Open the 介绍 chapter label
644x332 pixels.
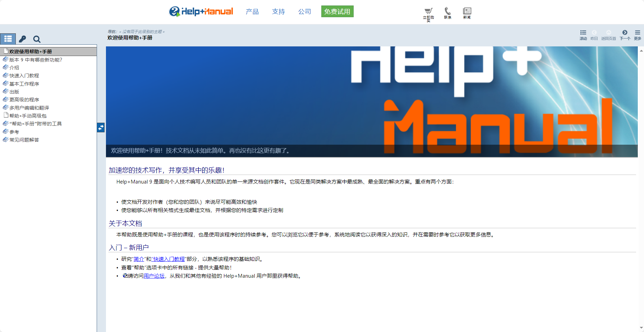click(x=14, y=68)
